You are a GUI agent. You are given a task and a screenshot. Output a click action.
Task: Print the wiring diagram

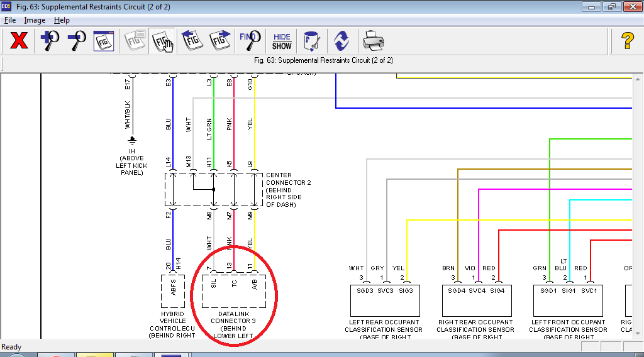[x=373, y=41]
